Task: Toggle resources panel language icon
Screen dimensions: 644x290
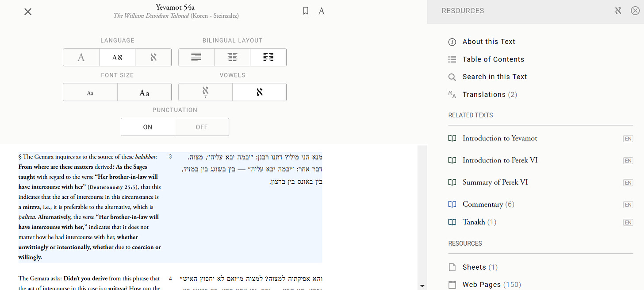Action: point(618,11)
